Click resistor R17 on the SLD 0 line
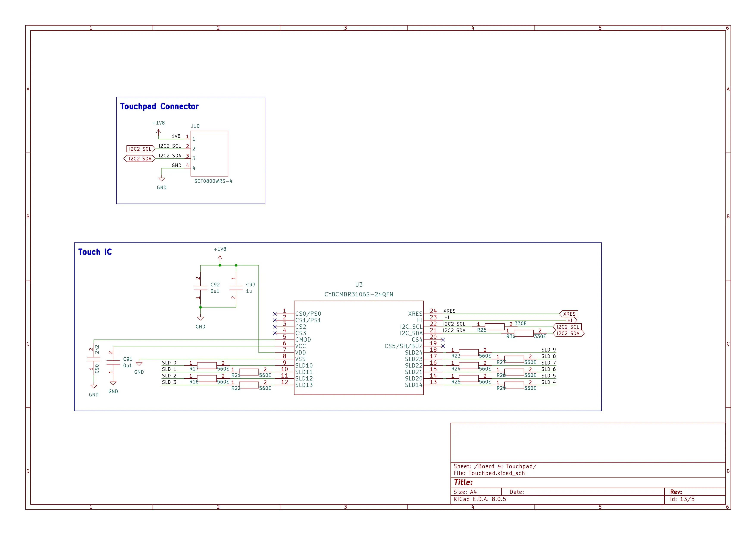The height and width of the screenshot is (535, 756). tap(207, 365)
